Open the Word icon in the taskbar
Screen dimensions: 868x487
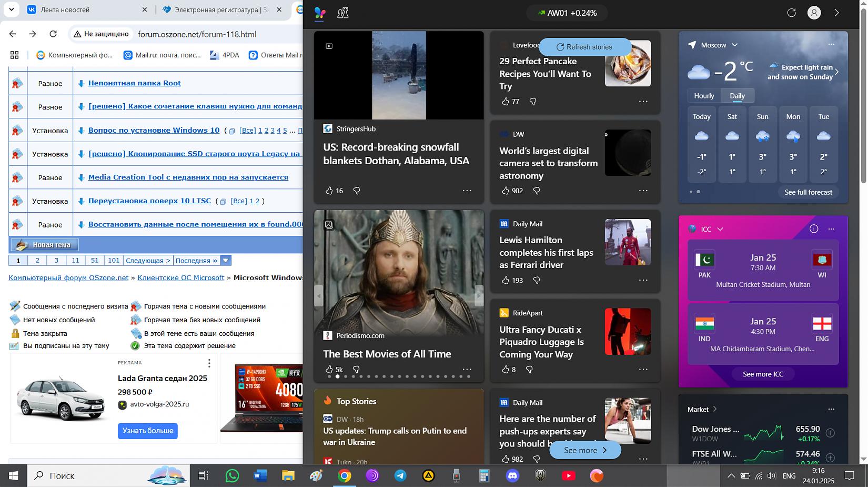pyautogui.click(x=260, y=475)
